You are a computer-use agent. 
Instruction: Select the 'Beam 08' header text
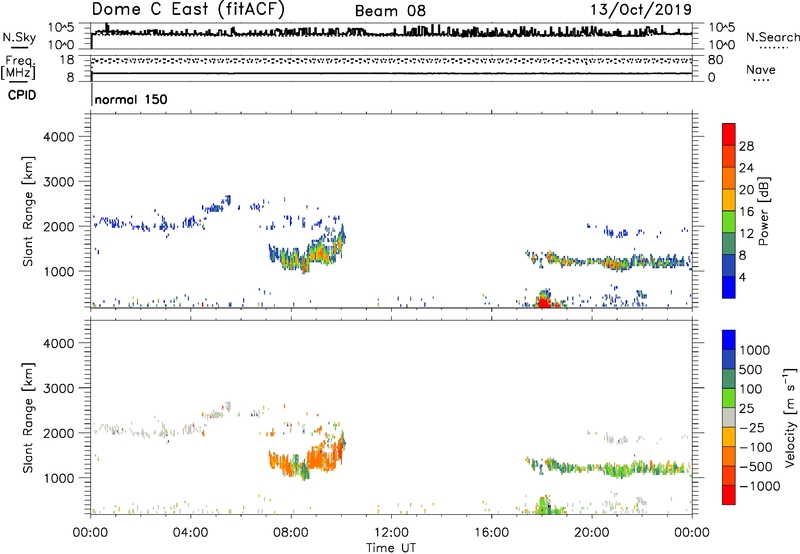pyautogui.click(x=390, y=11)
